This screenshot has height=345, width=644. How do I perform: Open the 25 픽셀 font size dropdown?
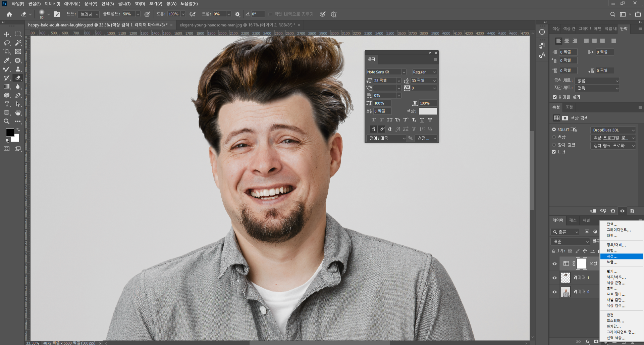pyautogui.click(x=398, y=81)
